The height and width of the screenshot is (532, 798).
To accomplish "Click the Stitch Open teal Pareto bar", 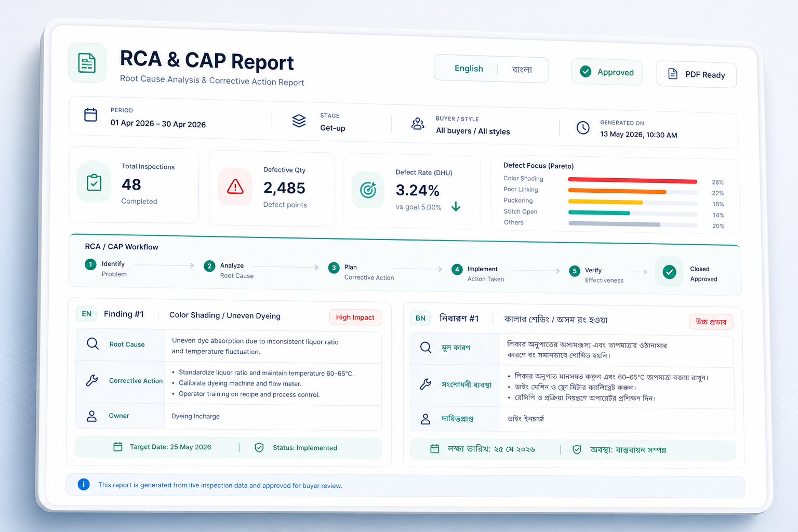I will pos(599,213).
